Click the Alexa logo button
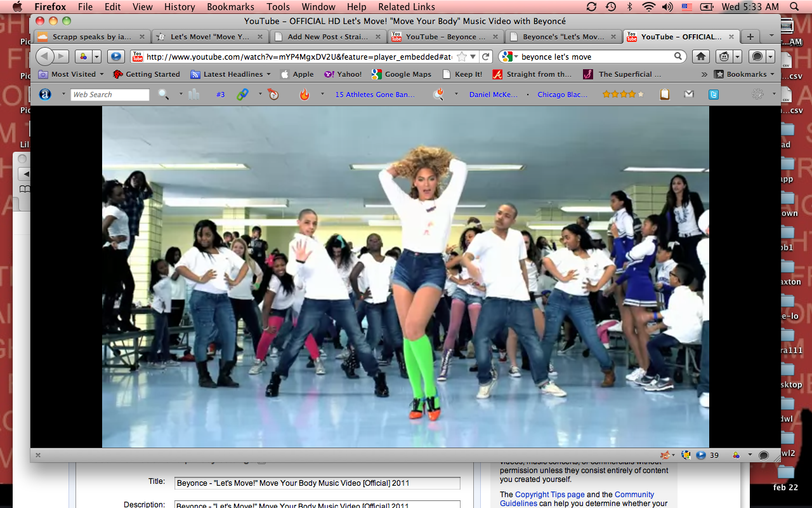 coord(45,95)
